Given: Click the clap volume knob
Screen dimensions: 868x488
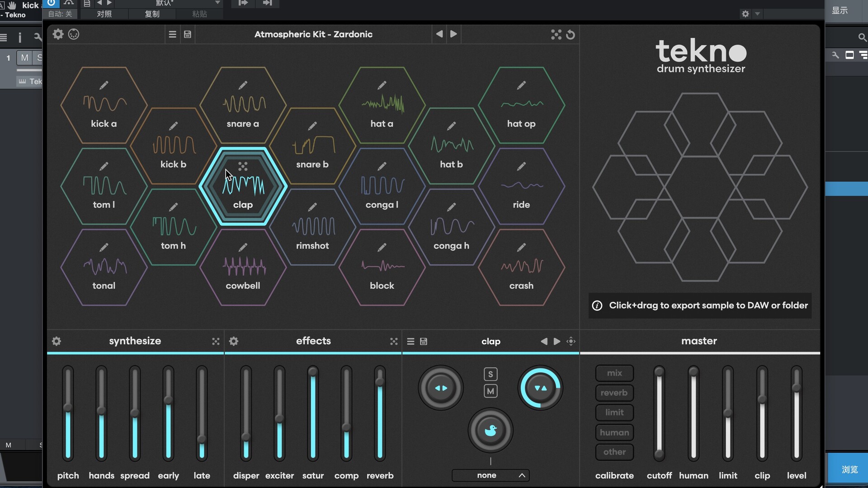Looking at the screenshot, I should tap(540, 388).
